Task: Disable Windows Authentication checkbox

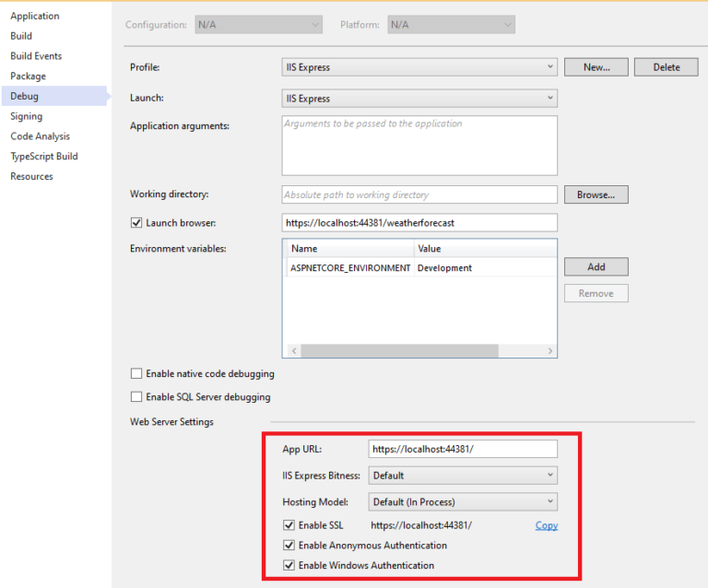Action: click(x=289, y=565)
